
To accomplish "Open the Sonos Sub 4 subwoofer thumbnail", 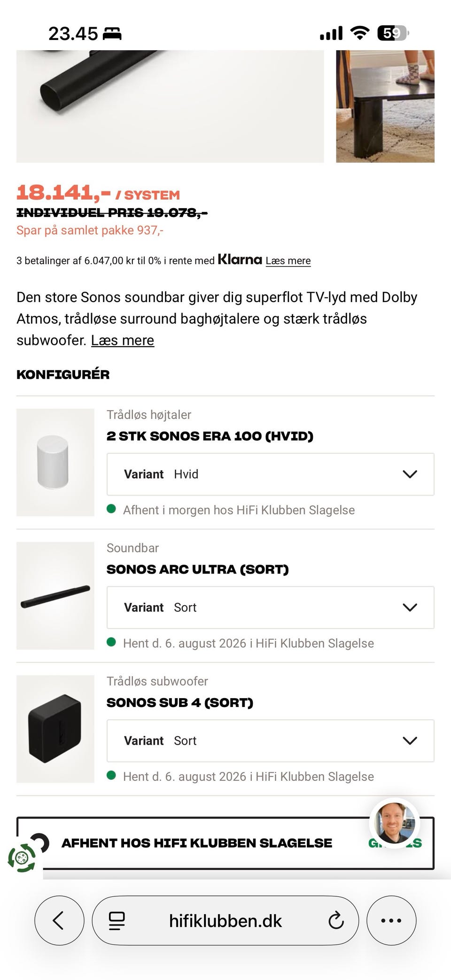I will [x=55, y=729].
